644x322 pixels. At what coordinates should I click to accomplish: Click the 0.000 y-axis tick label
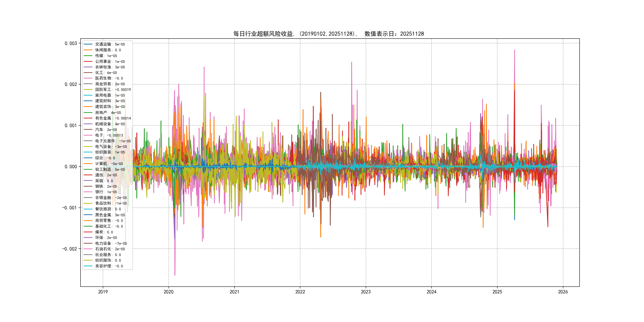pyautogui.click(x=71, y=167)
